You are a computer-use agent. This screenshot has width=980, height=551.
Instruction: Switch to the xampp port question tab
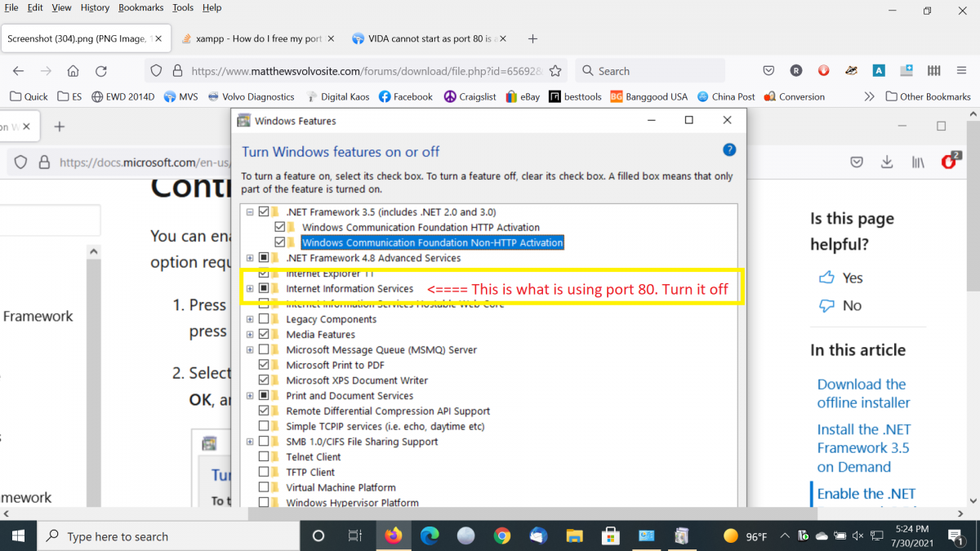point(252,38)
